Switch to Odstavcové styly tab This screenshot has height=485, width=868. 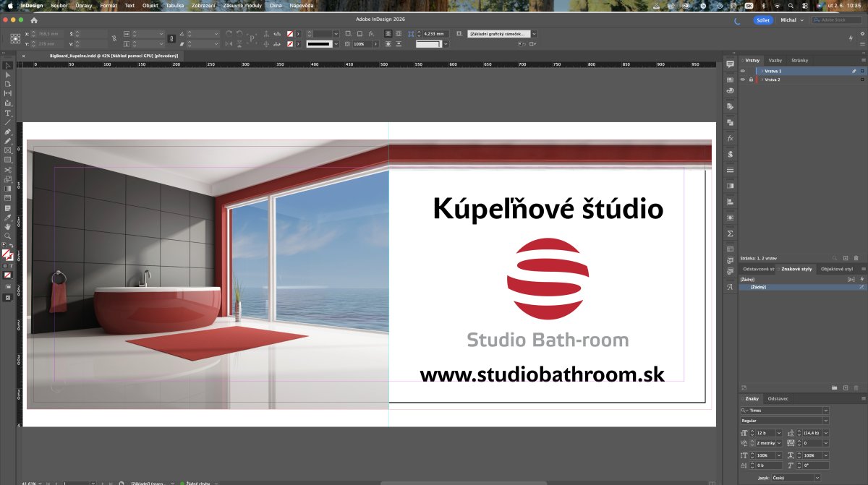(759, 269)
